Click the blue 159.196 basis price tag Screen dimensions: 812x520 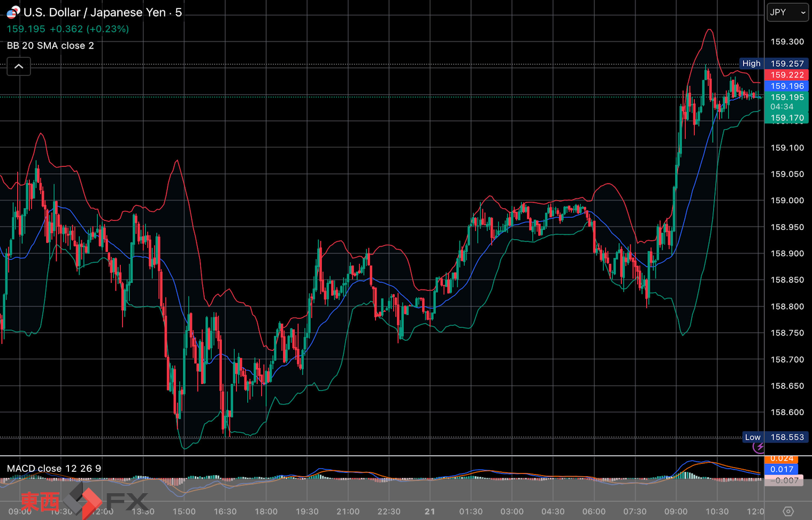pos(786,86)
